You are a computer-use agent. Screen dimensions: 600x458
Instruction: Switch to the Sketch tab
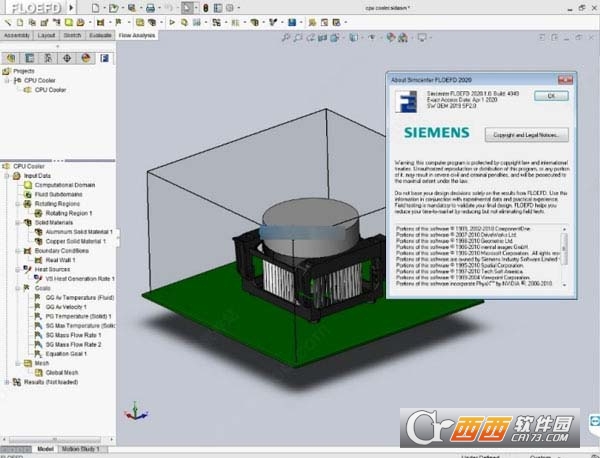[x=72, y=35]
